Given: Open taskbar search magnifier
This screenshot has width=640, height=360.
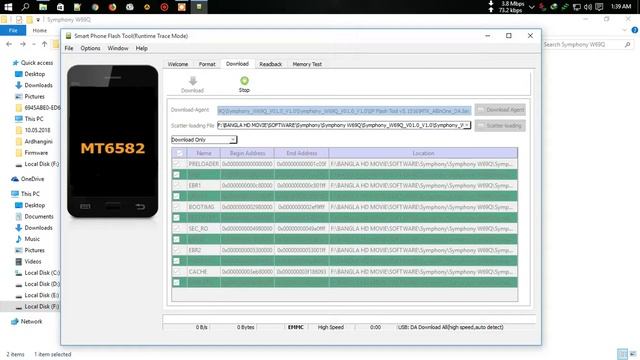Looking at the screenshot, I should coord(25,7).
